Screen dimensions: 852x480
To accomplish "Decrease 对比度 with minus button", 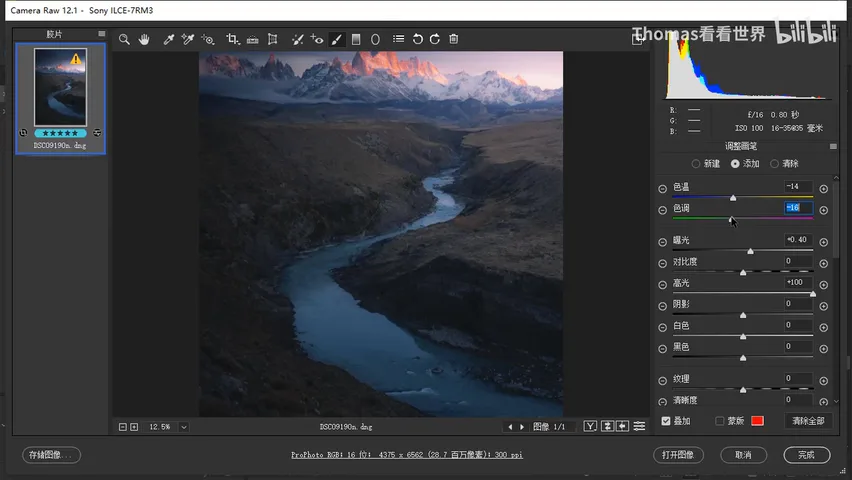I will pyautogui.click(x=662, y=263).
